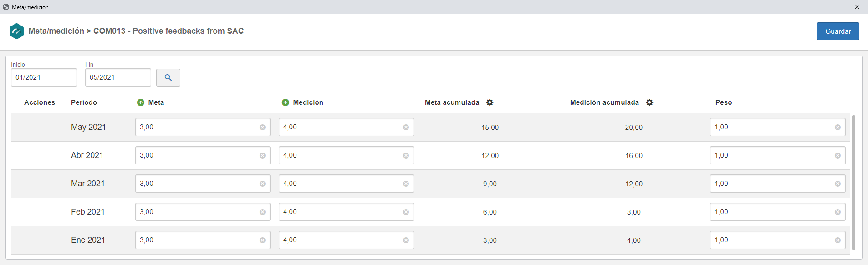
Task: Click green arrow icon beside Meta header
Action: [141, 102]
